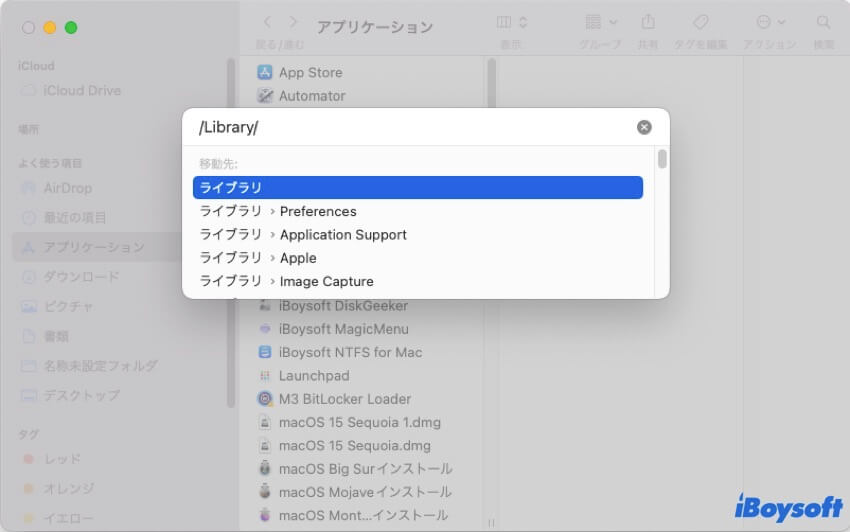Click the share icon in toolbar
Image resolution: width=850 pixels, height=532 pixels.
[x=648, y=22]
